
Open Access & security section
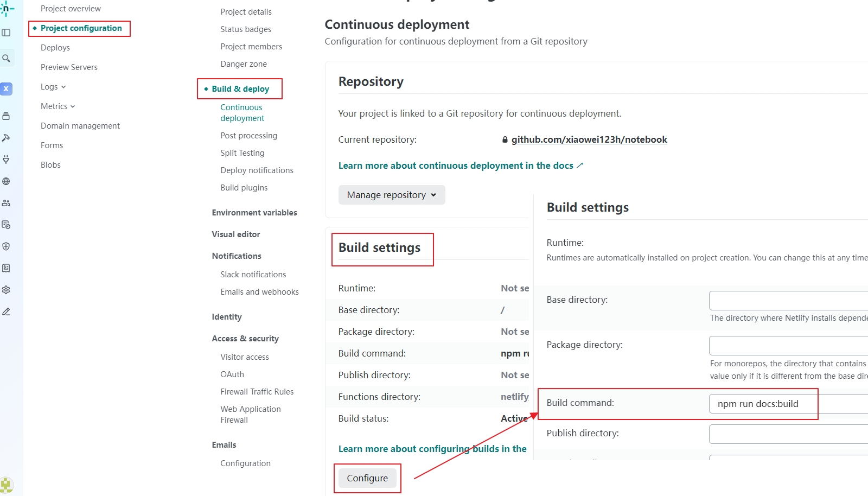point(245,339)
